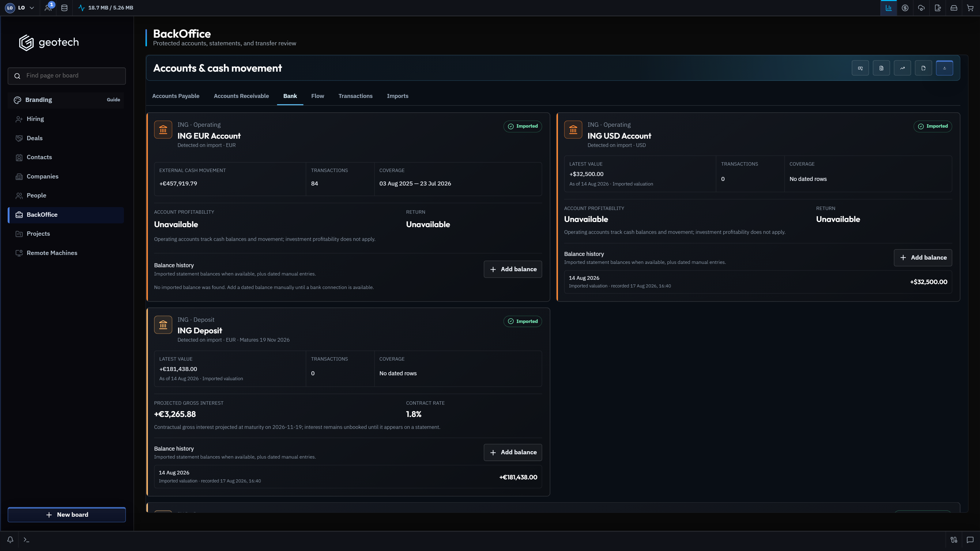Focus the Find page or board field
The image size is (980, 551).
(x=66, y=76)
